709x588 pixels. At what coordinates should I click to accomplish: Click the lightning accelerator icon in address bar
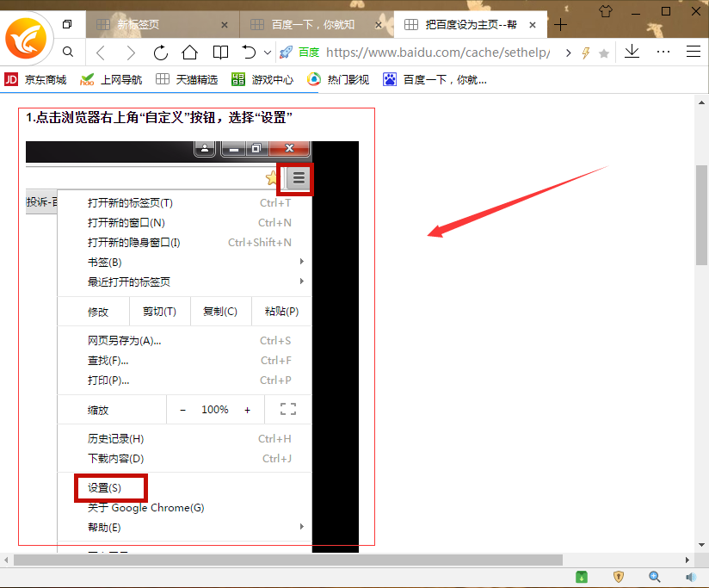585,53
